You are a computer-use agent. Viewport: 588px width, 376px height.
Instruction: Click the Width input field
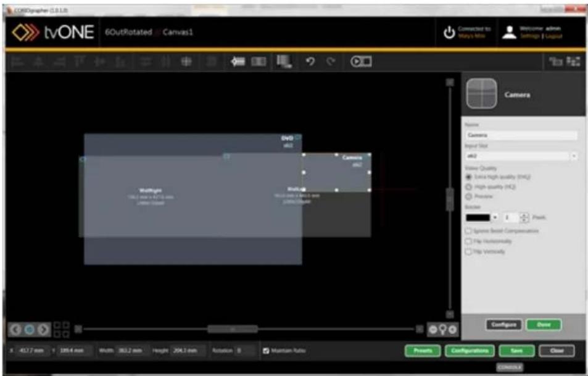[133, 351]
